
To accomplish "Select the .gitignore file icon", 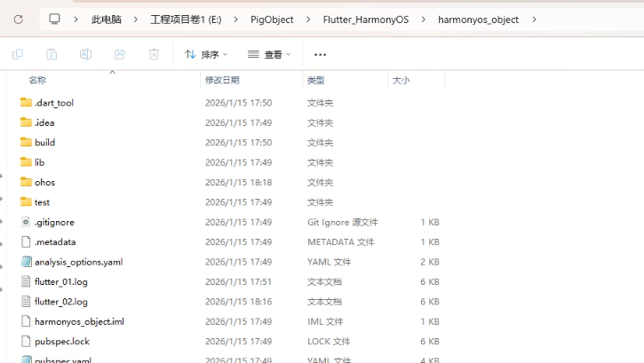I will pyautogui.click(x=26, y=222).
